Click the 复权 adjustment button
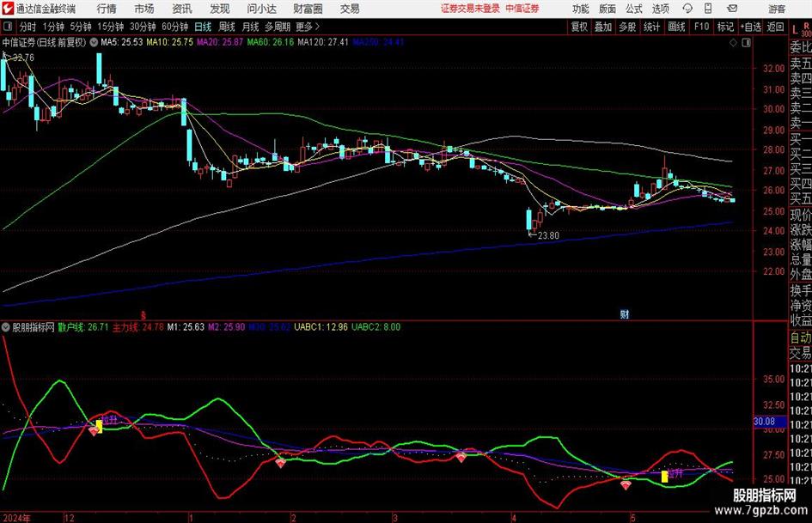The image size is (812, 523). 579,27
